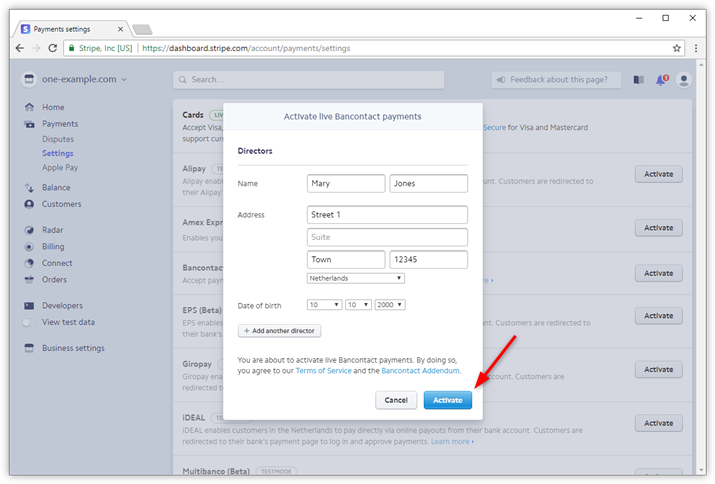The image size is (715, 484).
Task: Click Feedback about this page field
Action: point(556,80)
